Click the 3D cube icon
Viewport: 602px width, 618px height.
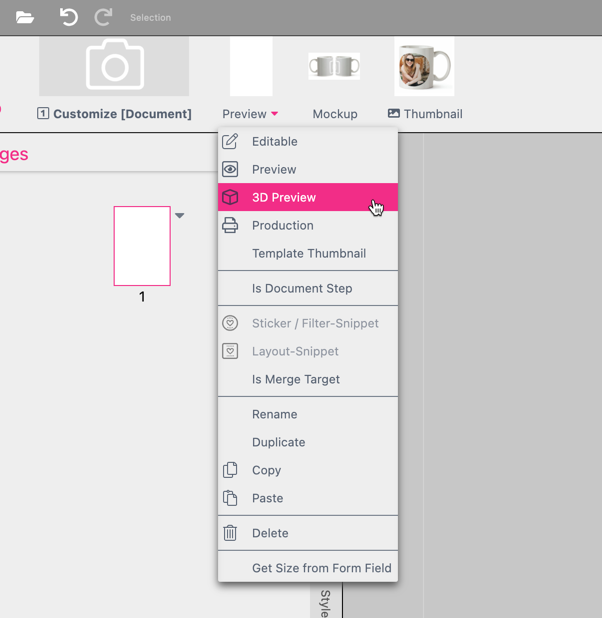(x=230, y=197)
